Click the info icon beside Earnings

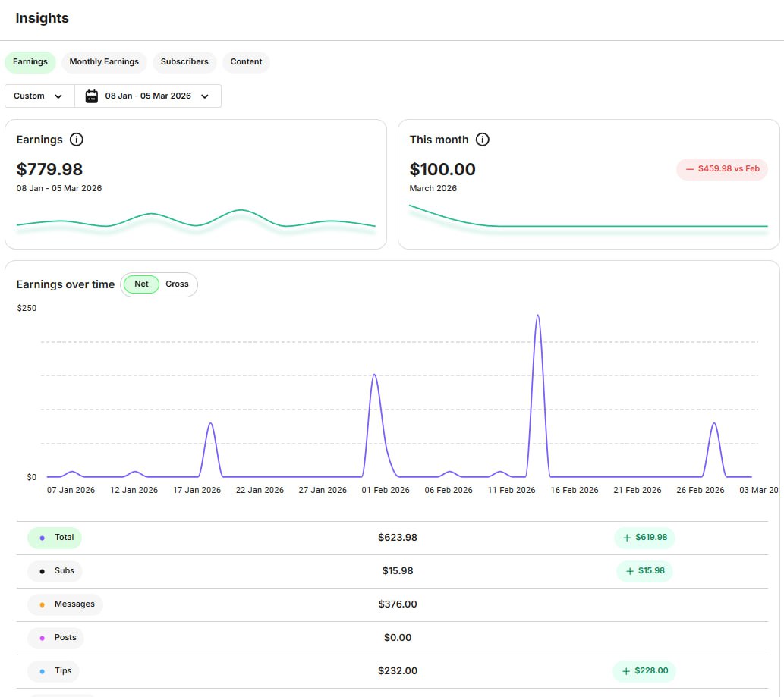coord(77,140)
